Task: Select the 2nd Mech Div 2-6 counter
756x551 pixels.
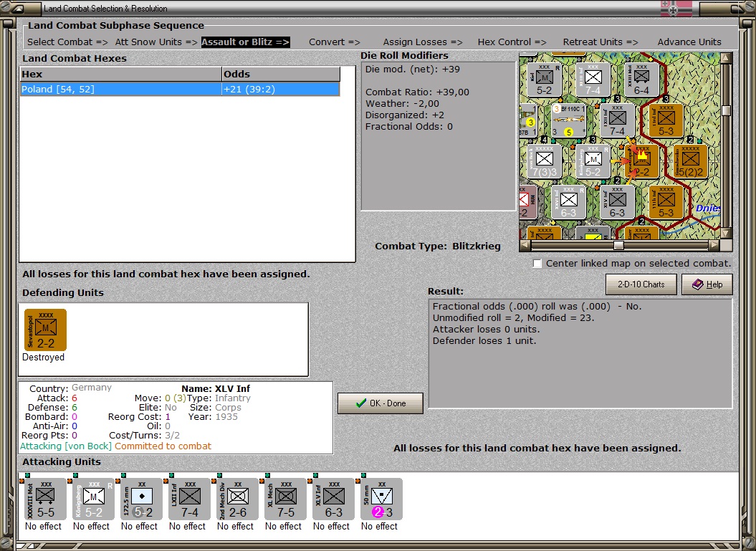Action: tap(237, 499)
